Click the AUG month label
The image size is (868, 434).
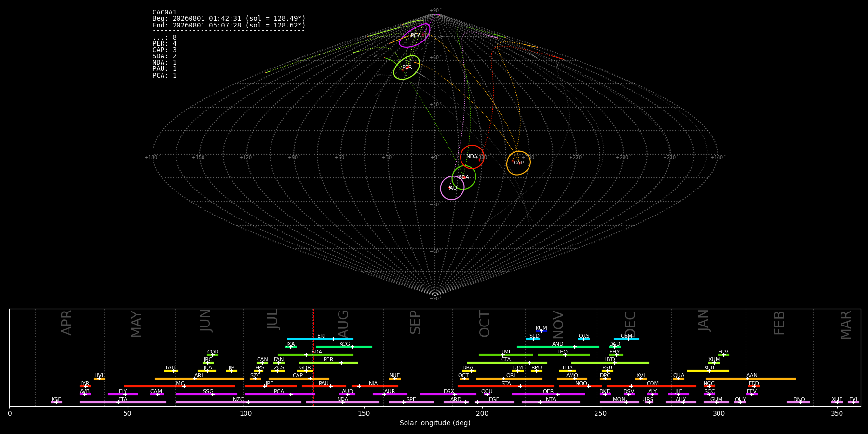343,324
